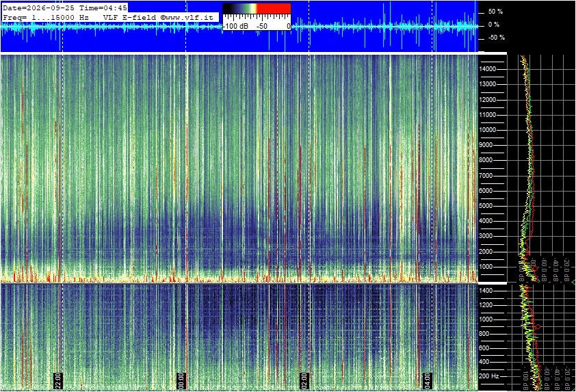Click the Date=2026-09-25 Time=04:45 header text
Viewport: 576px width, 392px height.
tap(65, 8)
